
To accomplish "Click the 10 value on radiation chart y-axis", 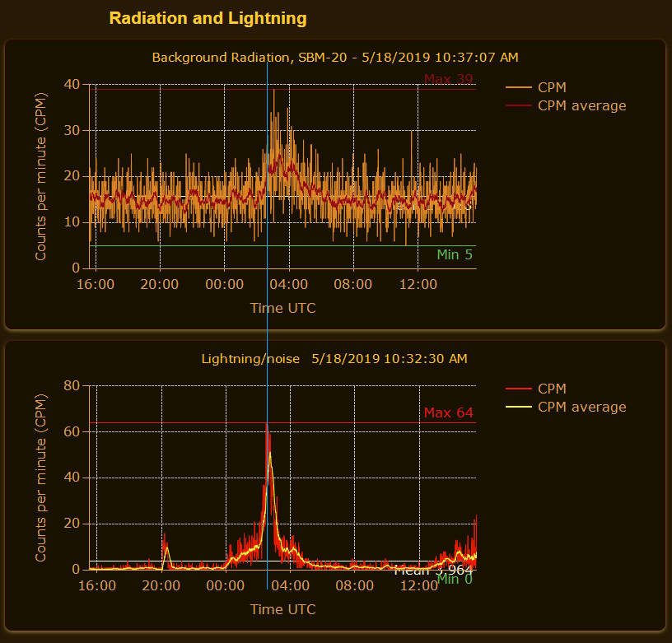I will click(72, 222).
